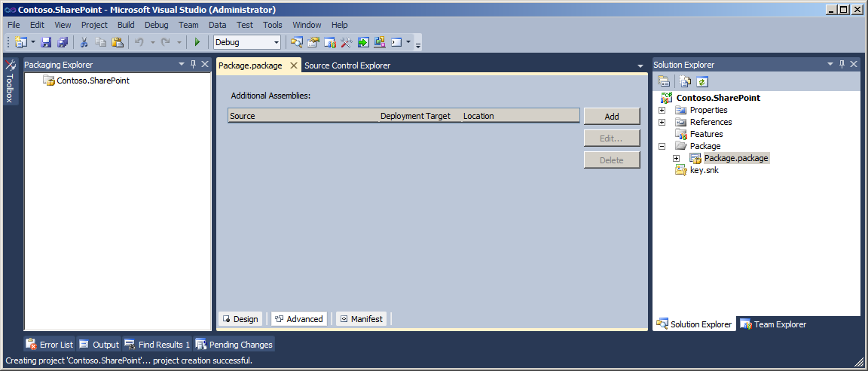Image resolution: width=868 pixels, height=371 pixels.
Task: Click the Command Window toolbar icon
Action: [x=396, y=42]
